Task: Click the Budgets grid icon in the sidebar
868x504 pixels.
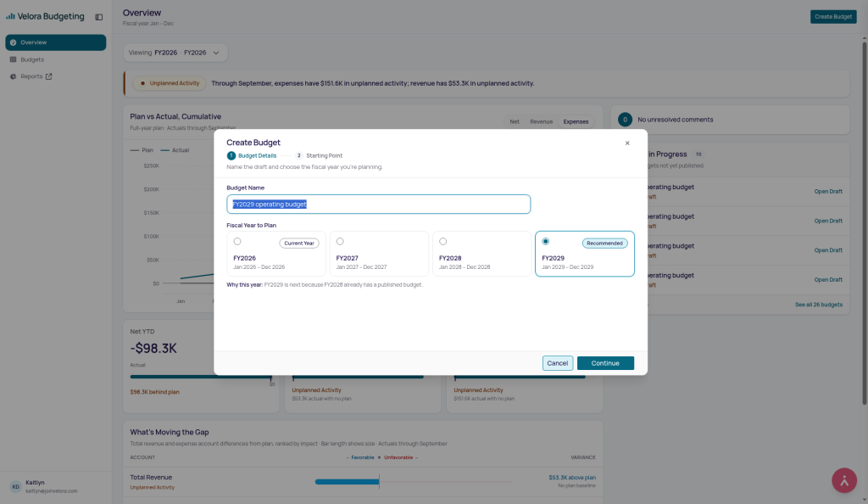Action: (14, 59)
